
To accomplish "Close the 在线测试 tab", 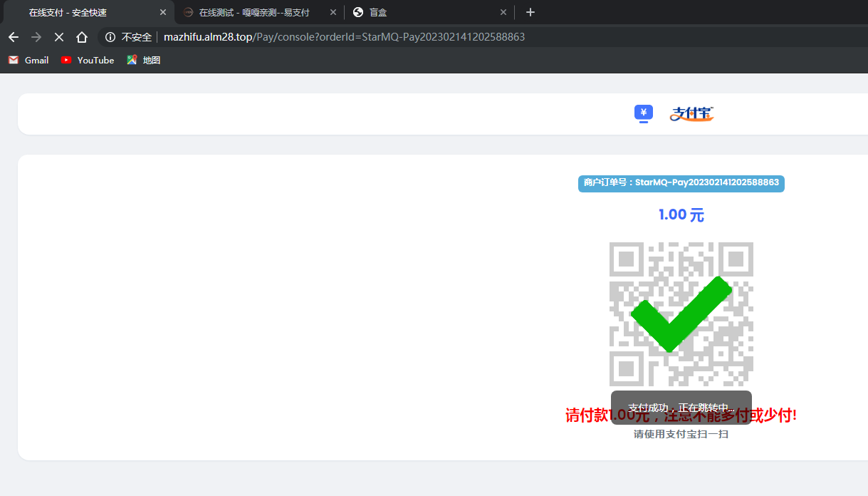I will pyautogui.click(x=333, y=12).
